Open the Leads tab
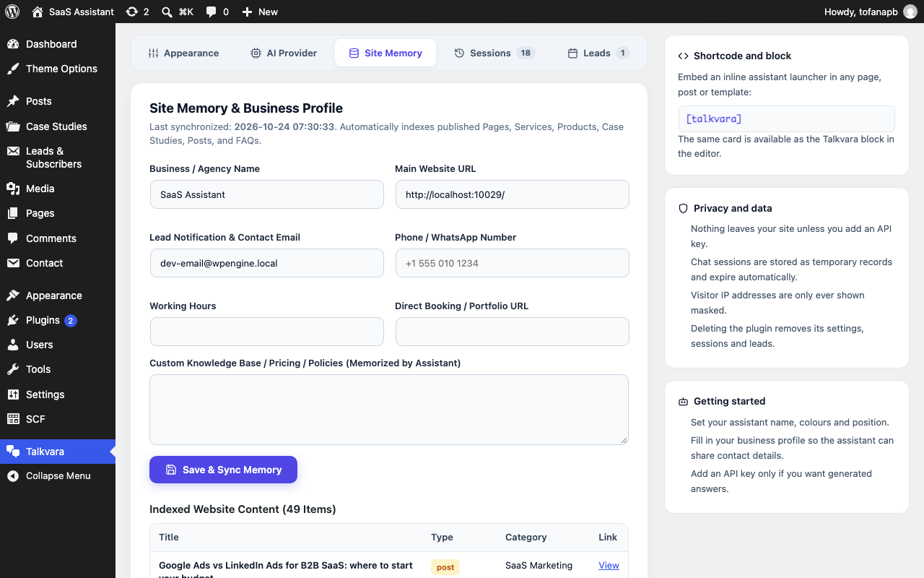This screenshot has width=924, height=578. [x=598, y=53]
